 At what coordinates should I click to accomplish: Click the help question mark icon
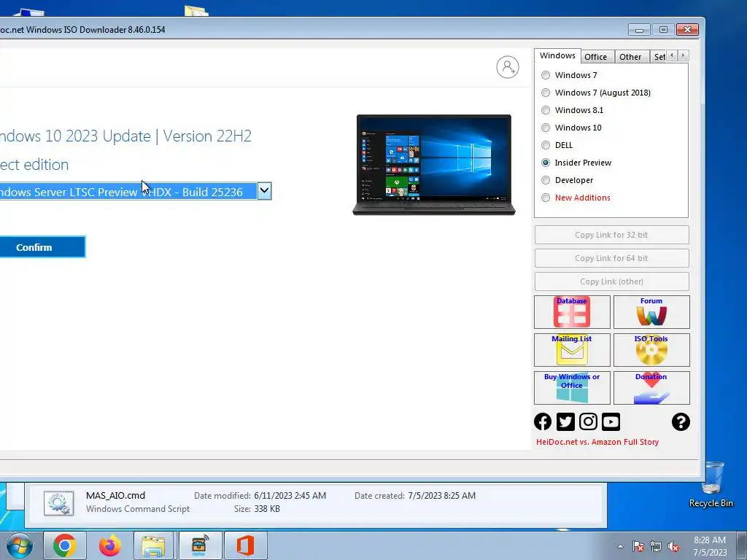coord(681,422)
